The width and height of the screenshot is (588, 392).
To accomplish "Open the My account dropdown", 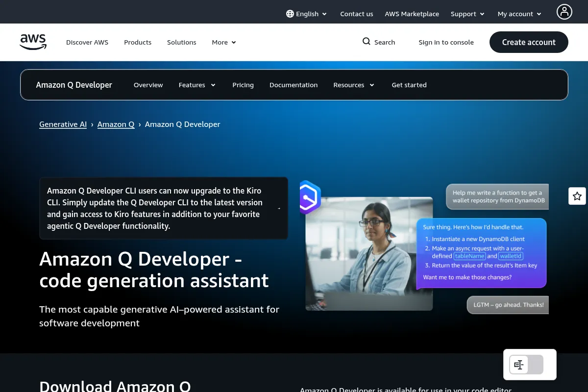I will pos(519,14).
